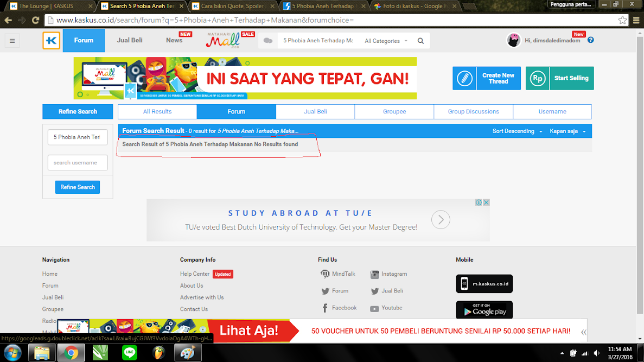
Task: Switch to Cara bikin Quote, Spoiler tab
Action: [232, 6]
